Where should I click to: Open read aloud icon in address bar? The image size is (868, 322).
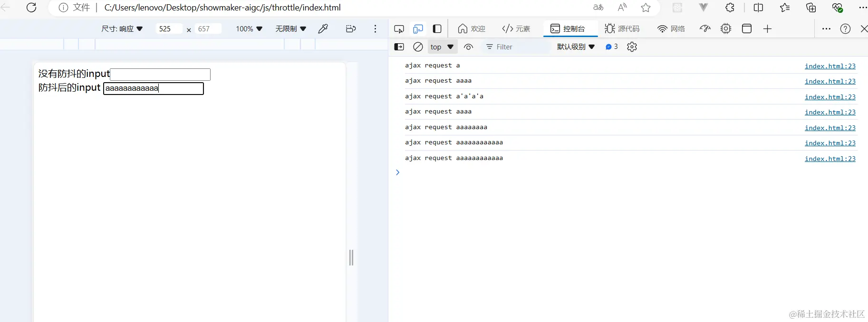click(622, 8)
